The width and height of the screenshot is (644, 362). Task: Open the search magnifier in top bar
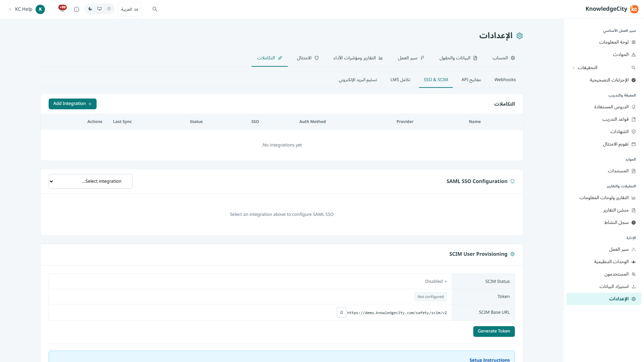155,9
